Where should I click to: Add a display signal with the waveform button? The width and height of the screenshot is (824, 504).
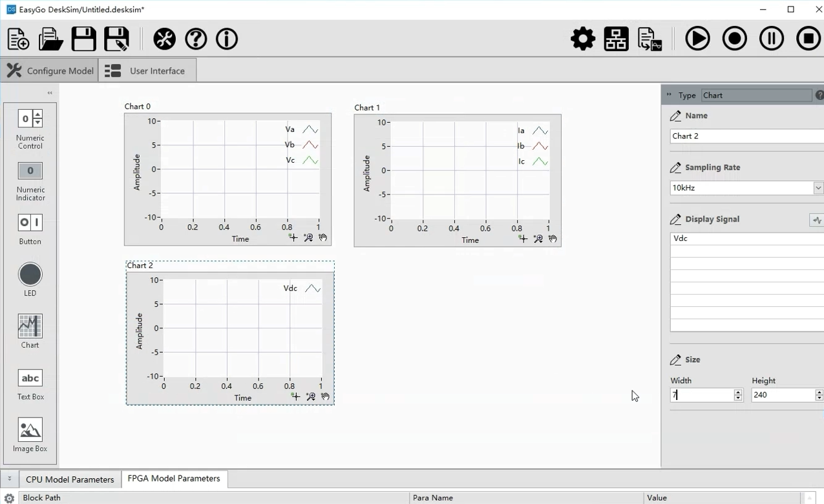pos(816,220)
